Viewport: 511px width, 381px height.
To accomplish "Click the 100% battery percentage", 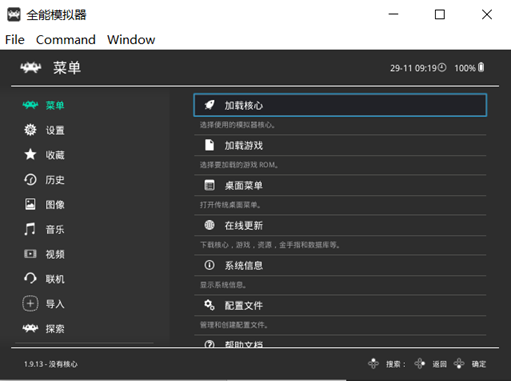I will pyautogui.click(x=465, y=68).
